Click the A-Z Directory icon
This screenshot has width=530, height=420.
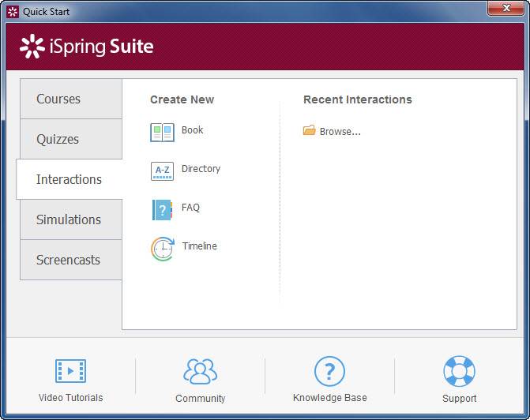coord(162,171)
